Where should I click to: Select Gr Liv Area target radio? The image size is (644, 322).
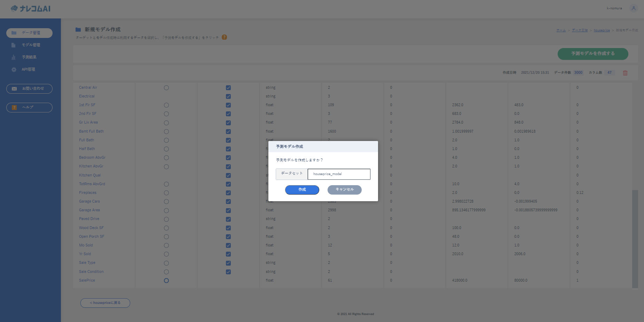pyautogui.click(x=166, y=123)
